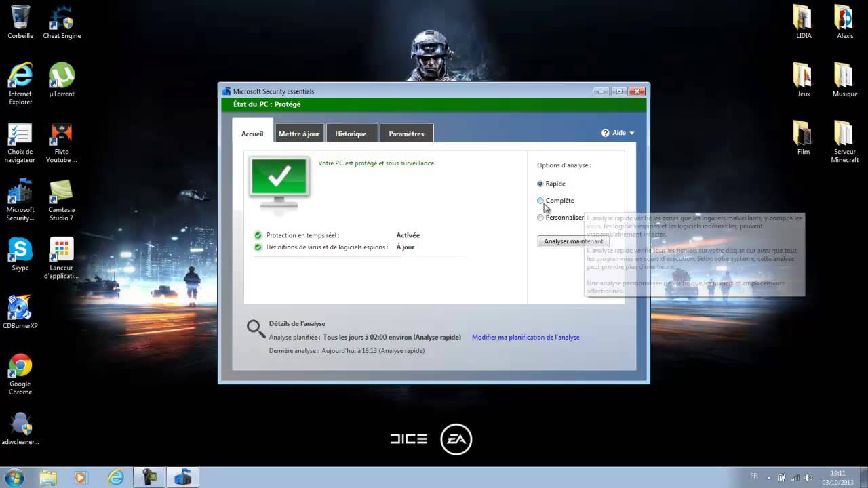
Task: Open Windows Explorer from the taskbar
Action: 48,477
